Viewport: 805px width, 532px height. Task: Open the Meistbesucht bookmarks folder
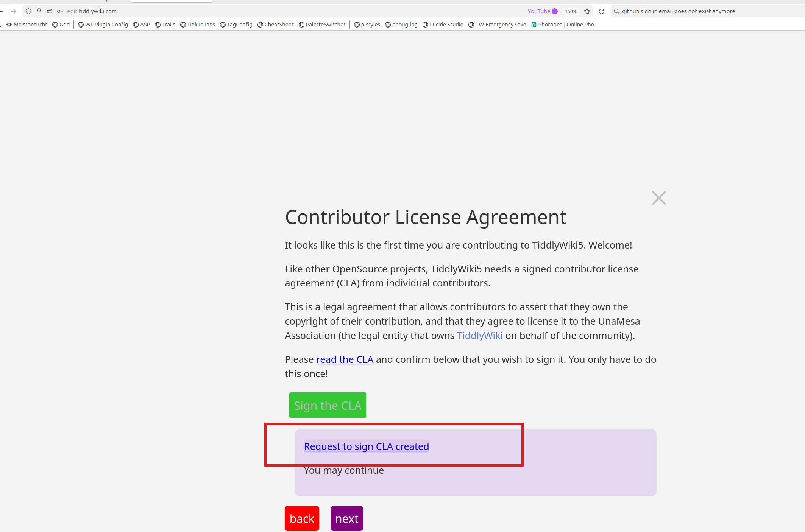pyautogui.click(x=27, y=25)
